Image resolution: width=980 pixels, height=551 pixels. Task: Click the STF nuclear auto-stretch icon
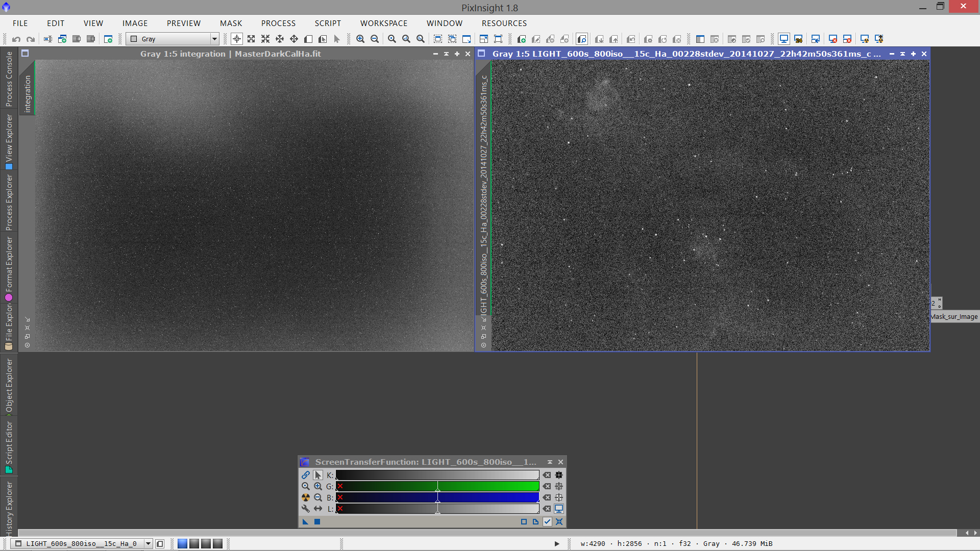tap(305, 497)
